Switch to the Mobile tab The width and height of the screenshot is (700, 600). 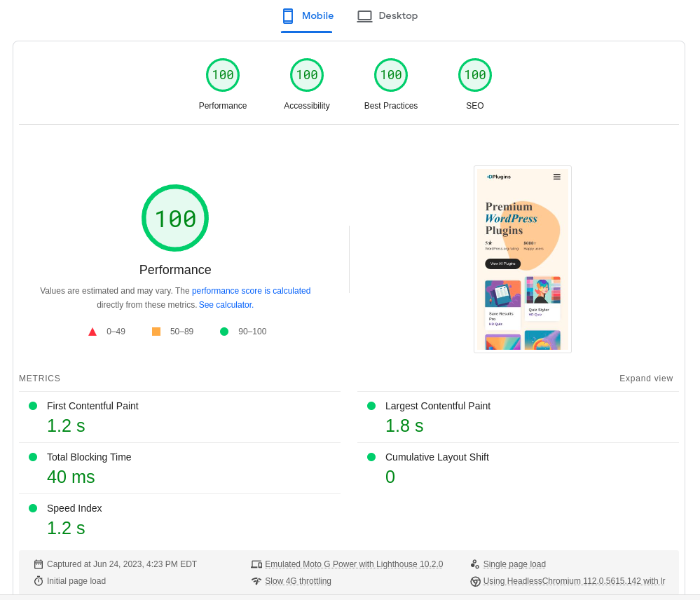coord(317,16)
